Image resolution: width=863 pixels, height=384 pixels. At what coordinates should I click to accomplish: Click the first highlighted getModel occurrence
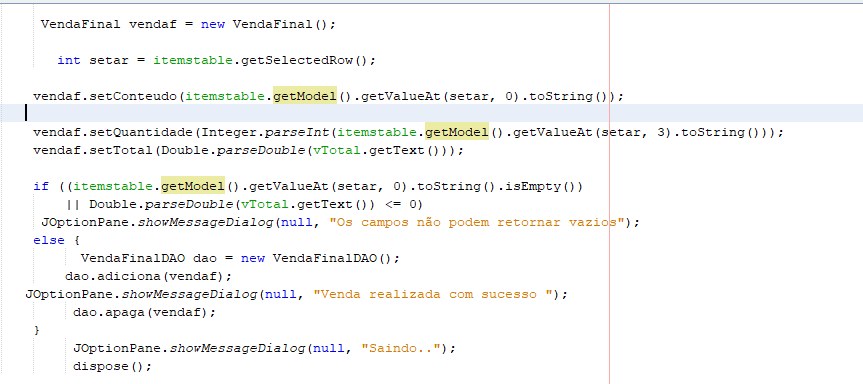pyautogui.click(x=305, y=96)
